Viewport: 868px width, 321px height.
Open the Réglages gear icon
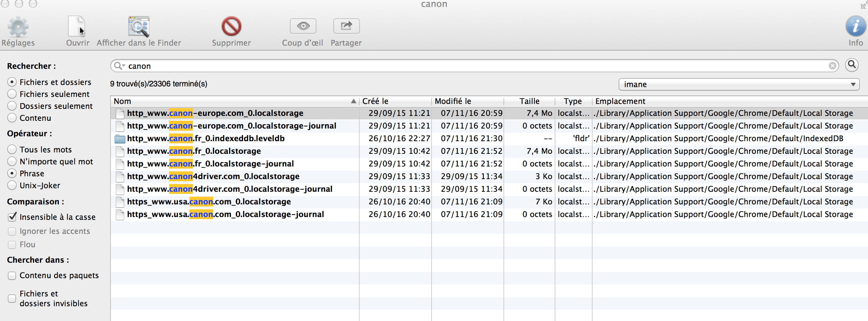pos(18,27)
